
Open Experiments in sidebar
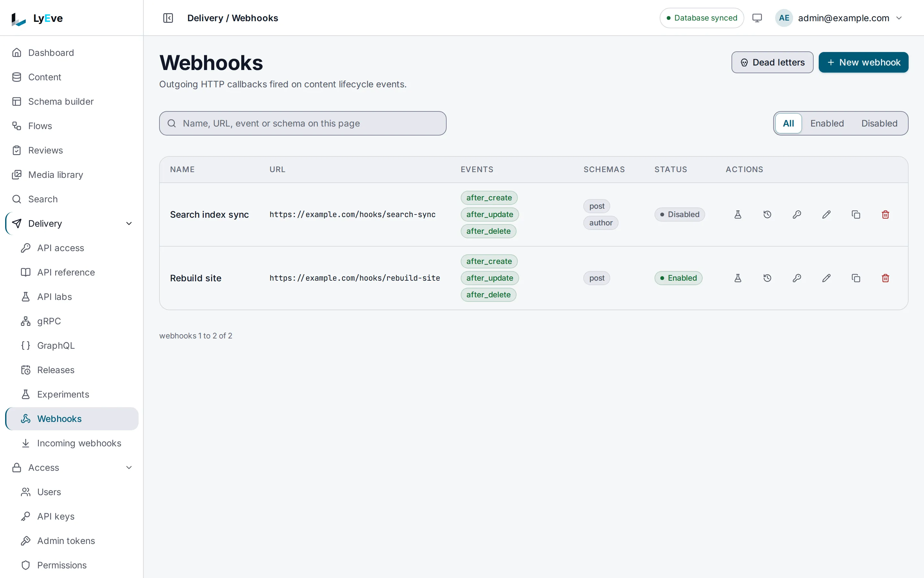[72, 395]
